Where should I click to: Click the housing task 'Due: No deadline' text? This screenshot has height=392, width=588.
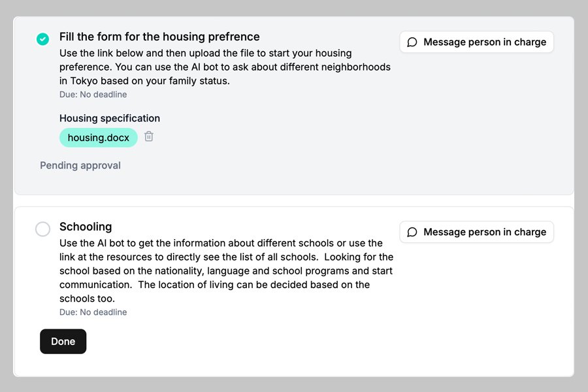93,95
